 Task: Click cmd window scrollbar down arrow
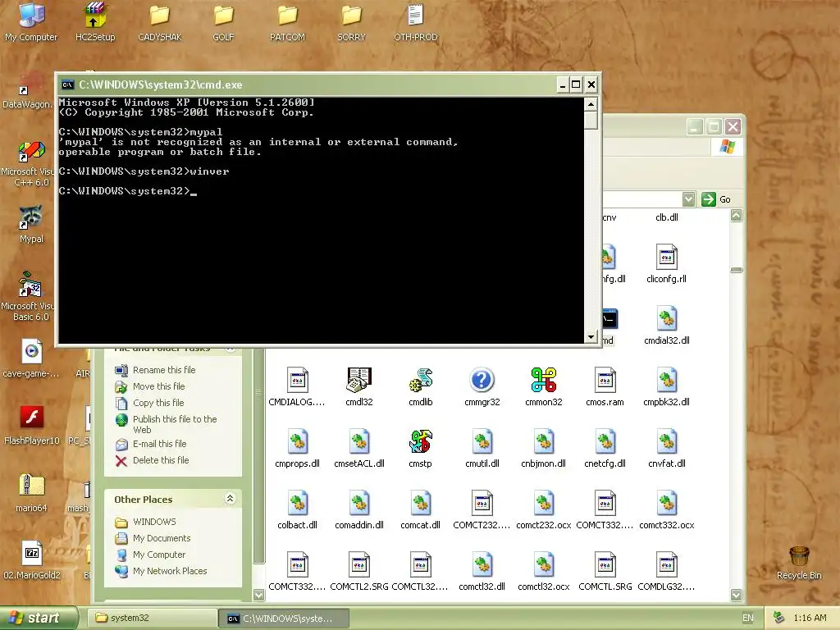point(591,337)
